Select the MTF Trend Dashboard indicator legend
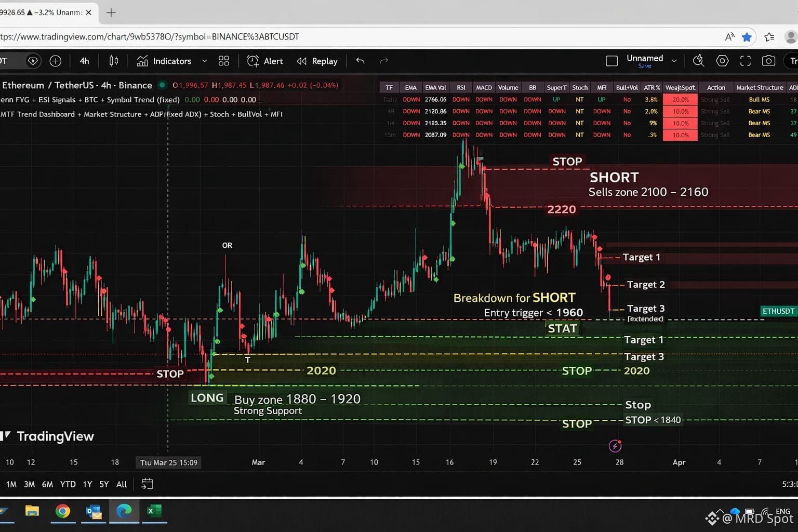This screenshot has width=798, height=532. tap(141, 114)
